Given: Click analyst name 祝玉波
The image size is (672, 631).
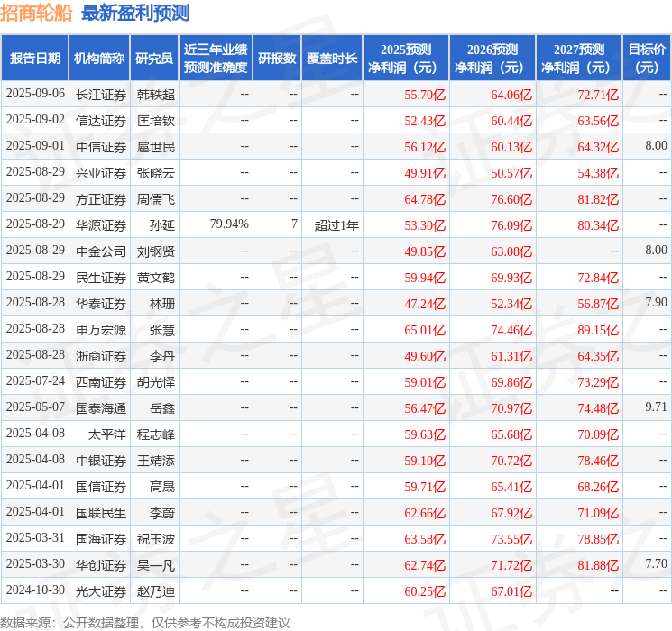Looking at the screenshot, I should click(155, 539).
